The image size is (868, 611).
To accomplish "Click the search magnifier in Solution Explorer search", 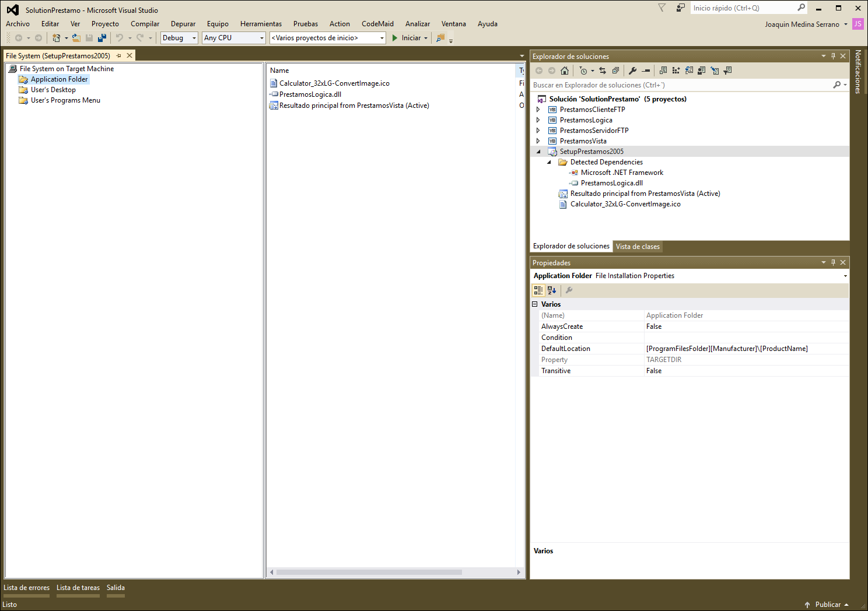I will click(x=837, y=85).
